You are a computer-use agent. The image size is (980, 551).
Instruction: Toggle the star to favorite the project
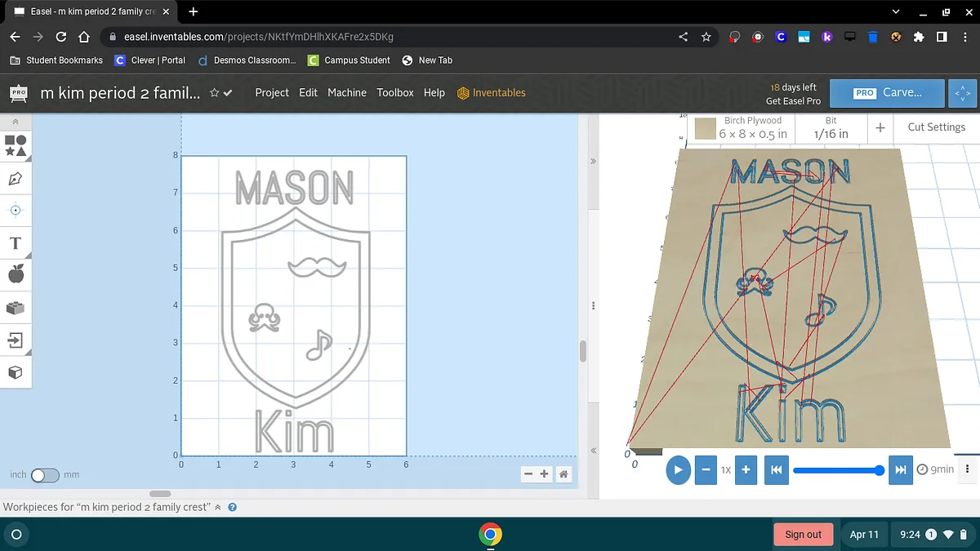pos(214,93)
